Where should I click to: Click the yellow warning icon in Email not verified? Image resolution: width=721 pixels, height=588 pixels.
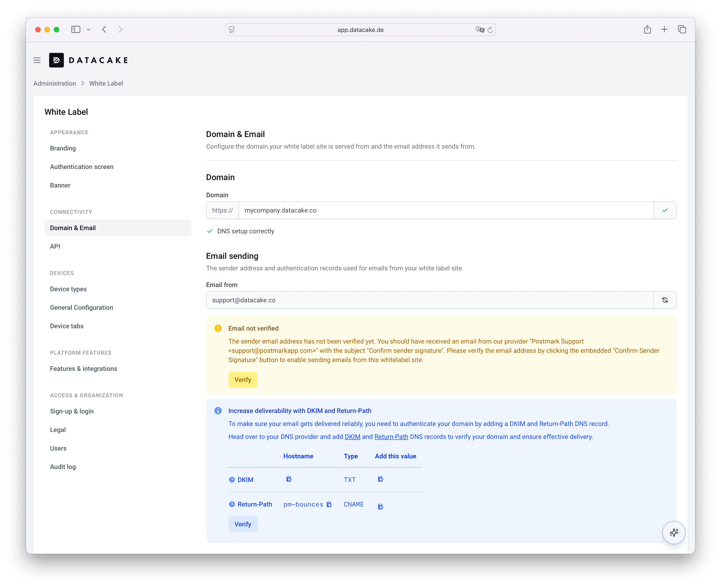coord(218,328)
